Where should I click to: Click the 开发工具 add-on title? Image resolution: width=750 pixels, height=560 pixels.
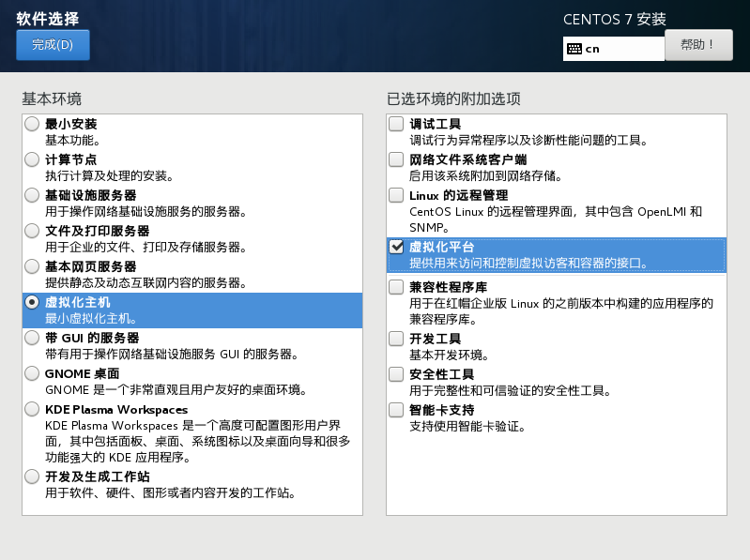(436, 339)
